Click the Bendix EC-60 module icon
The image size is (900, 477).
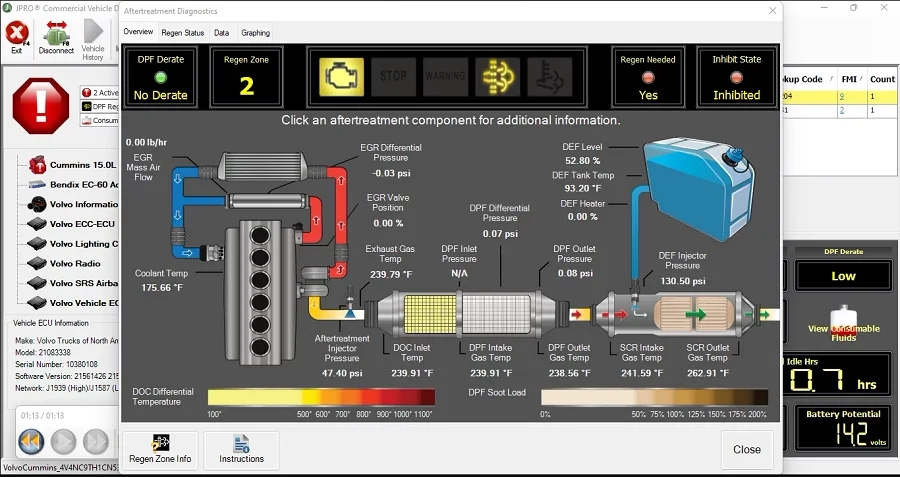click(37, 185)
